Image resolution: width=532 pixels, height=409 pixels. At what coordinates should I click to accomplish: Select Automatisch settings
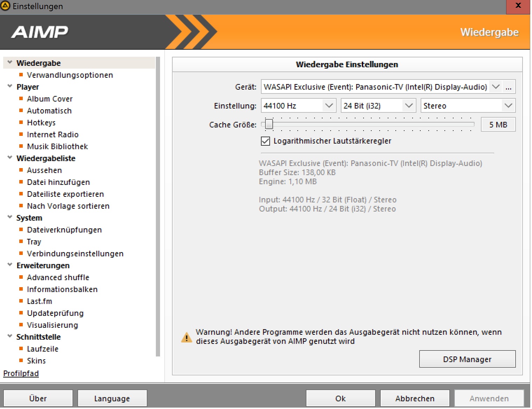tap(49, 111)
